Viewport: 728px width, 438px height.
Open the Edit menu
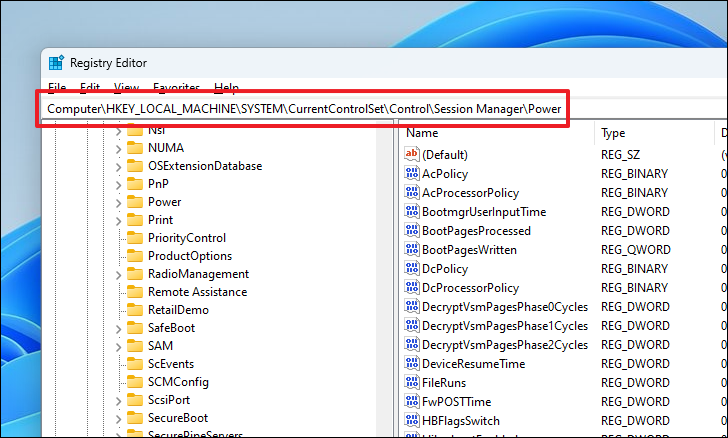click(90, 87)
